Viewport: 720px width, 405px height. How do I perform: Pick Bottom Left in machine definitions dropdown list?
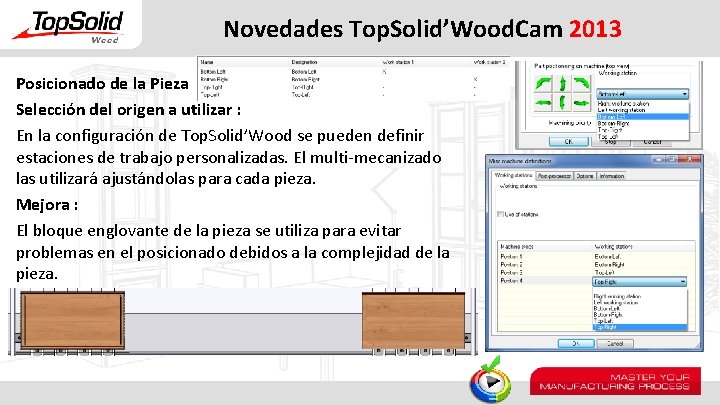[x=640, y=309]
